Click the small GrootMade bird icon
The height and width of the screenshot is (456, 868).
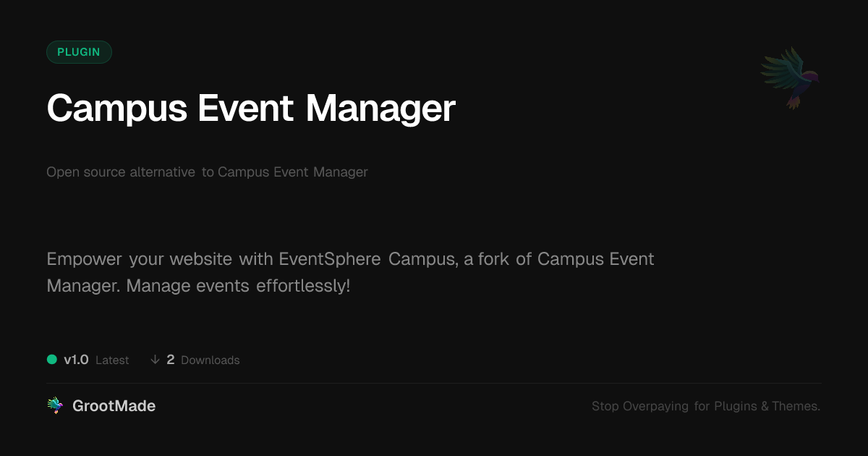coord(55,406)
